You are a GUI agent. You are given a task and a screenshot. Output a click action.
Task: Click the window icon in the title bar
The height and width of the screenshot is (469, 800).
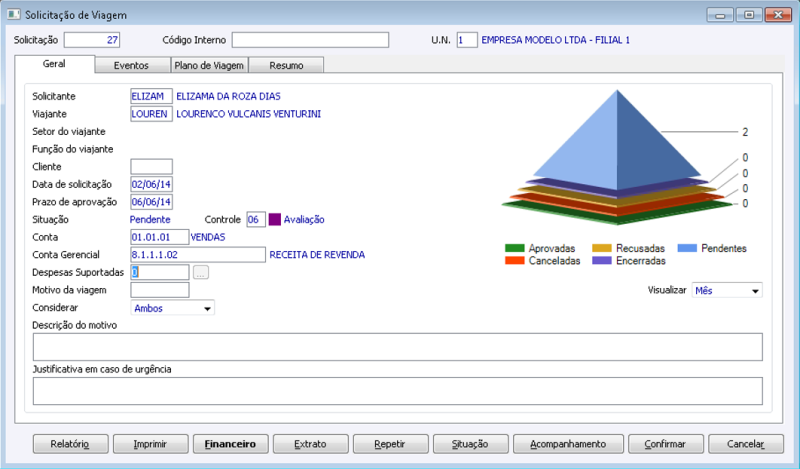pyautogui.click(x=13, y=14)
